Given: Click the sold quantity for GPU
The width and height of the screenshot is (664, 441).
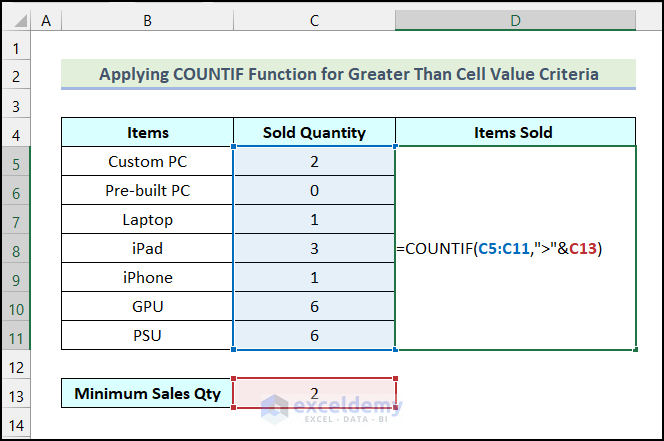Looking at the screenshot, I should click(x=314, y=307).
